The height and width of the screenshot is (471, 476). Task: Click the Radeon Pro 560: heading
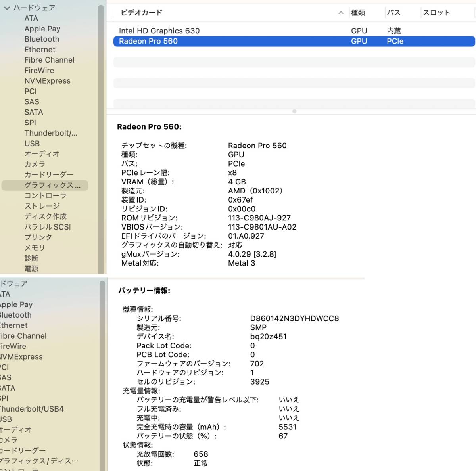coord(149,127)
